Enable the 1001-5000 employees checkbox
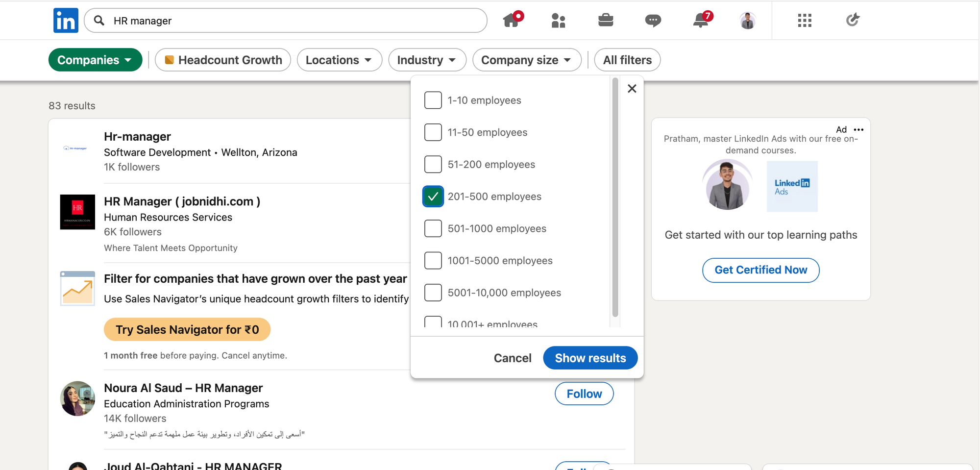This screenshot has height=470, width=980. click(x=433, y=261)
